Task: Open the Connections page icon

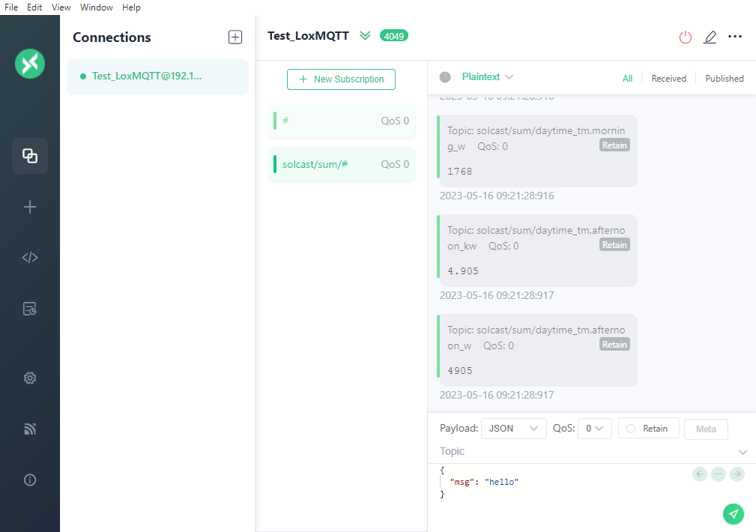Action: [x=30, y=156]
